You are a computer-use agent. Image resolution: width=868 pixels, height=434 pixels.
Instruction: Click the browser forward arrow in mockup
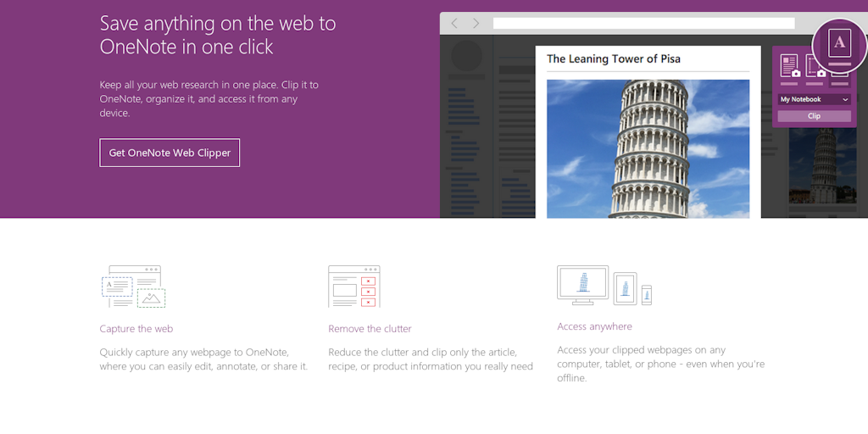pyautogui.click(x=476, y=23)
